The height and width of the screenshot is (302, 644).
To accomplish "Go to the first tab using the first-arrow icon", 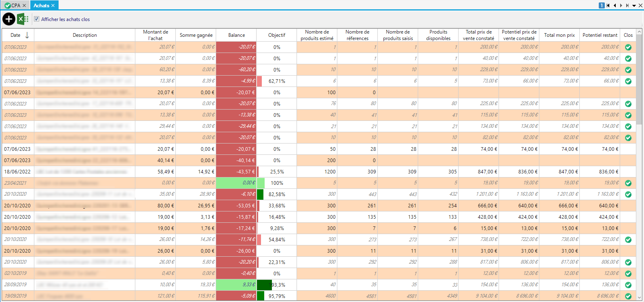I will click(x=608, y=5).
